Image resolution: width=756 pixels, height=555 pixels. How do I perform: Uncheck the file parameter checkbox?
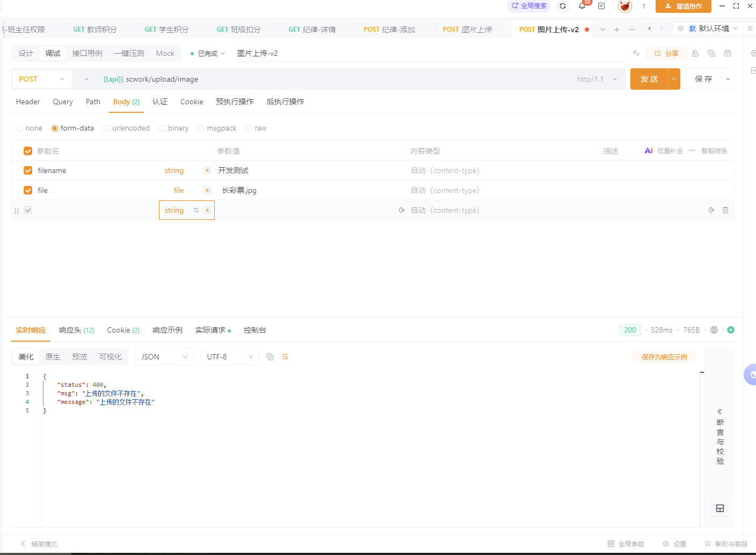point(27,190)
